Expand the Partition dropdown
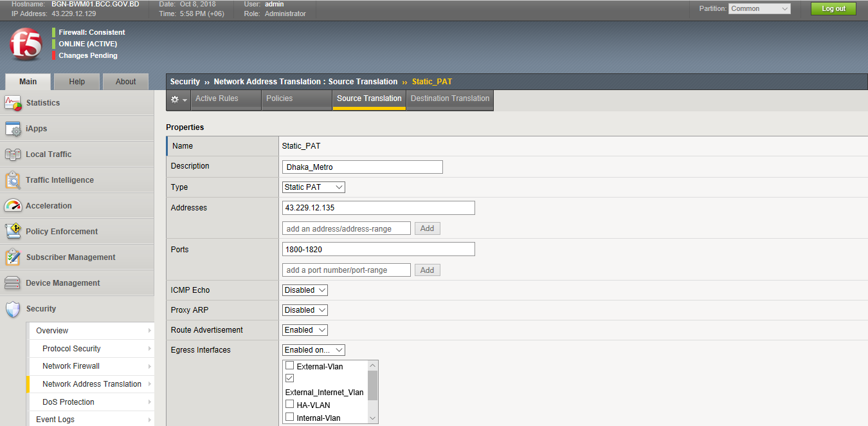868x426 pixels. (x=759, y=9)
